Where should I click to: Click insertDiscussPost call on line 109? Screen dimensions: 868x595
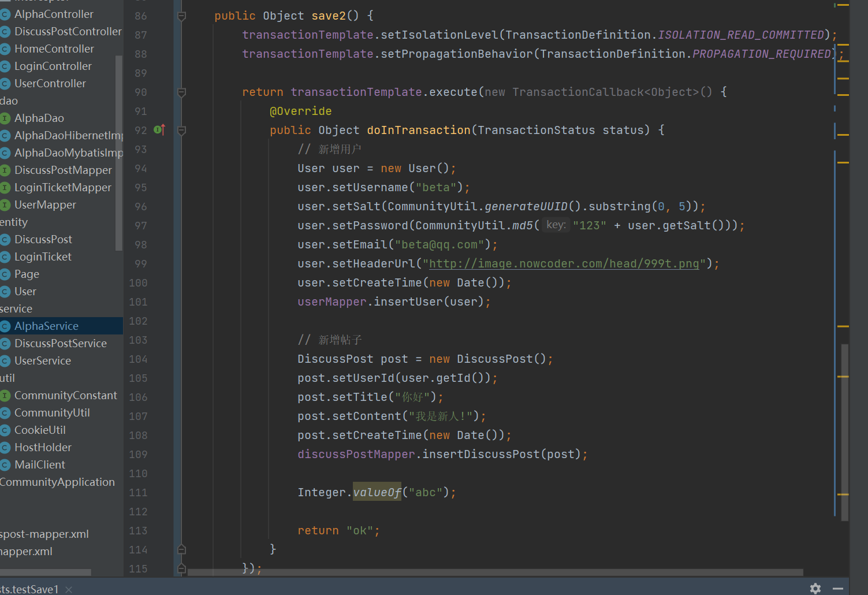(481, 454)
